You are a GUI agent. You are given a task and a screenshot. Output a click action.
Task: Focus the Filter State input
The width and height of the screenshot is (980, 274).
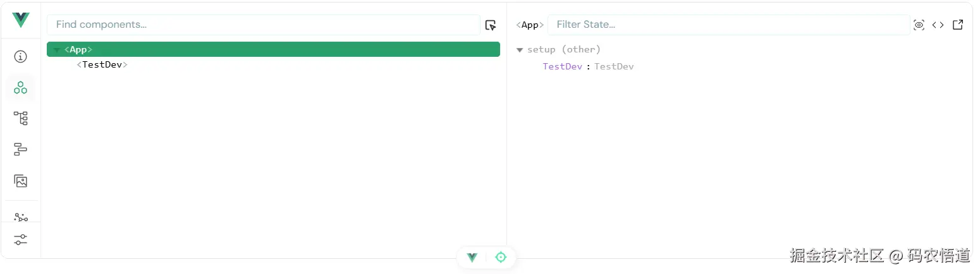728,25
